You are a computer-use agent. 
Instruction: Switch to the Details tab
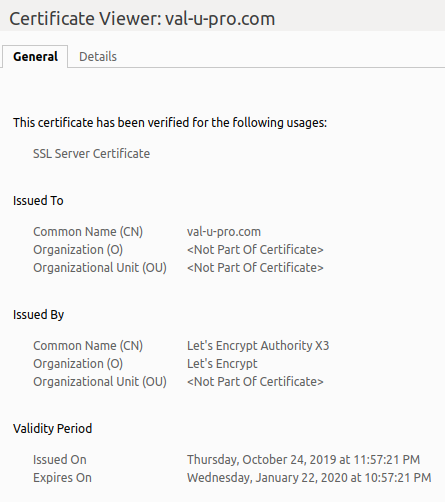[x=98, y=57]
